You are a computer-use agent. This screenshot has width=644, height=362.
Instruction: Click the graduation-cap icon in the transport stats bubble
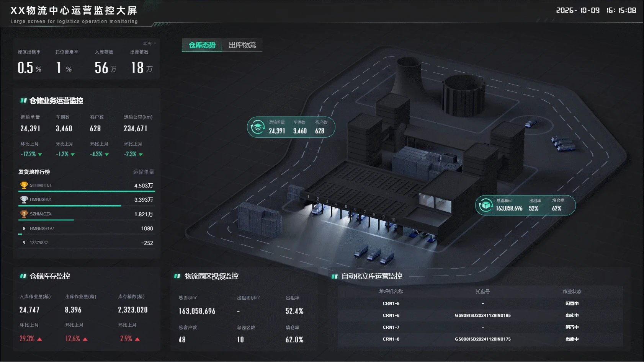click(258, 127)
